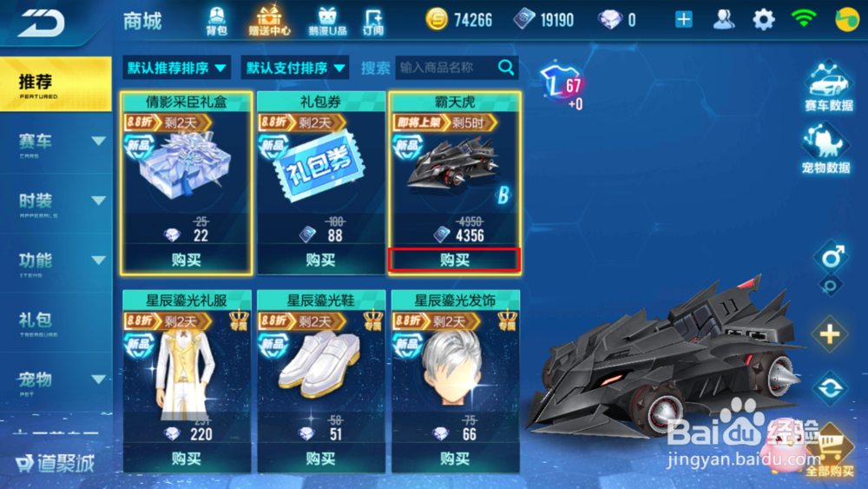
Task: Expand the 默认推荐排序 sort dropdown
Action: pyautogui.click(x=176, y=68)
